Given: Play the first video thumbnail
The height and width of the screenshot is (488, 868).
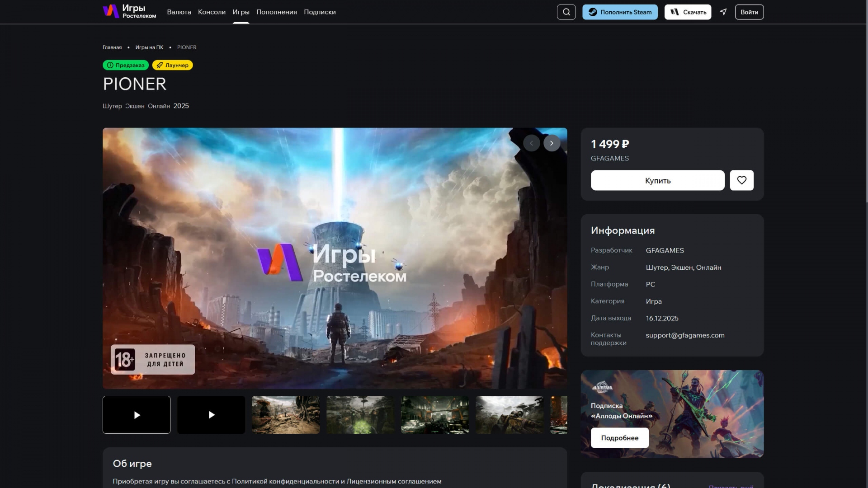Looking at the screenshot, I should tap(137, 415).
